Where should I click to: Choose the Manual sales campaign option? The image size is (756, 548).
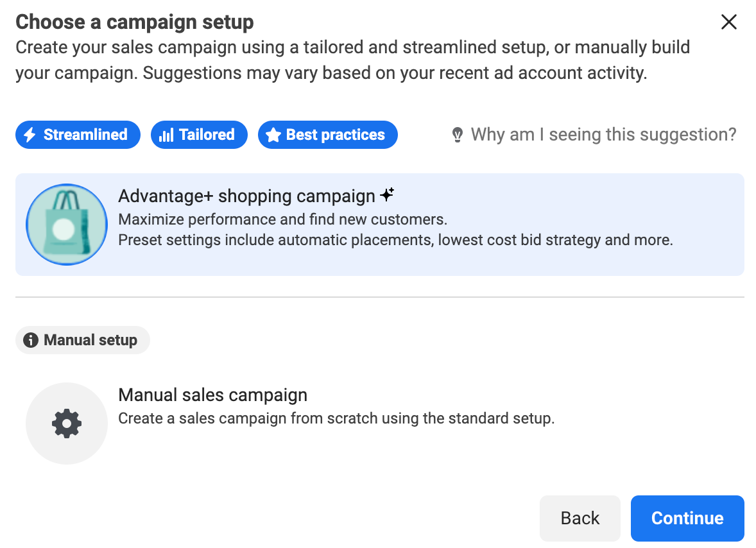coord(212,395)
